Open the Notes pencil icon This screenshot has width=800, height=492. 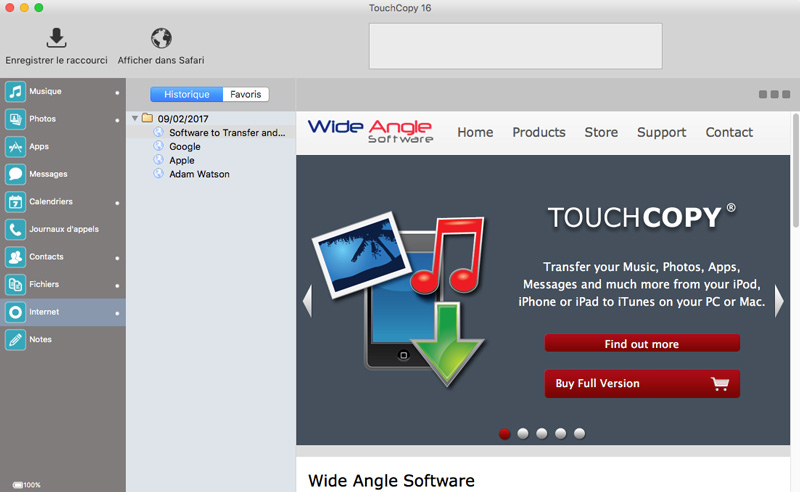15,339
